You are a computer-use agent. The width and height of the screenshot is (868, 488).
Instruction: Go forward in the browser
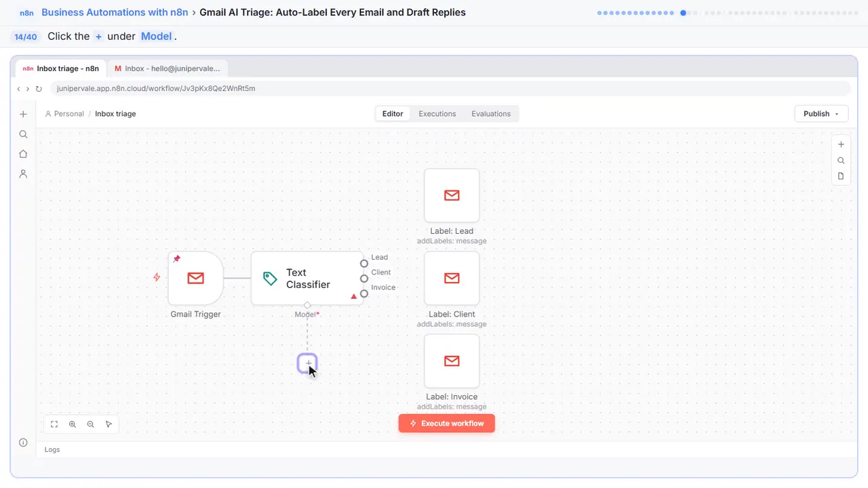point(28,89)
